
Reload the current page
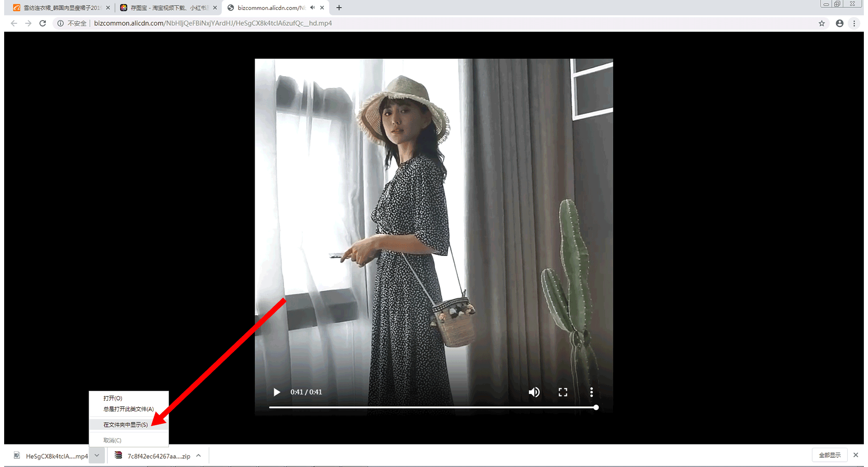(43, 23)
